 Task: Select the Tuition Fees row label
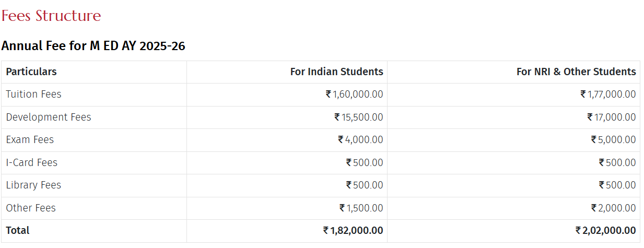coord(33,95)
